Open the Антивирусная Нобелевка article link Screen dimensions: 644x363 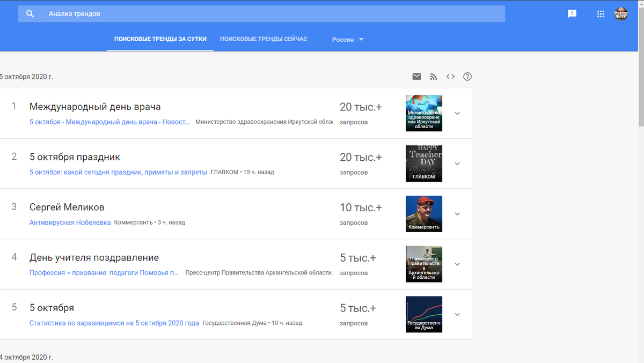click(x=70, y=223)
